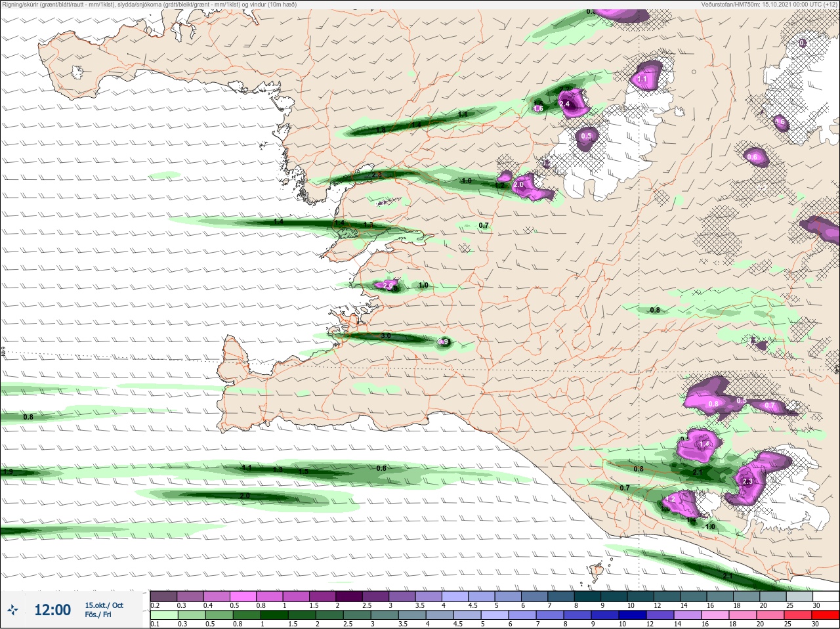Click the 3.0 rainfall value on the map
The height and width of the screenshot is (629, 840).
click(386, 336)
